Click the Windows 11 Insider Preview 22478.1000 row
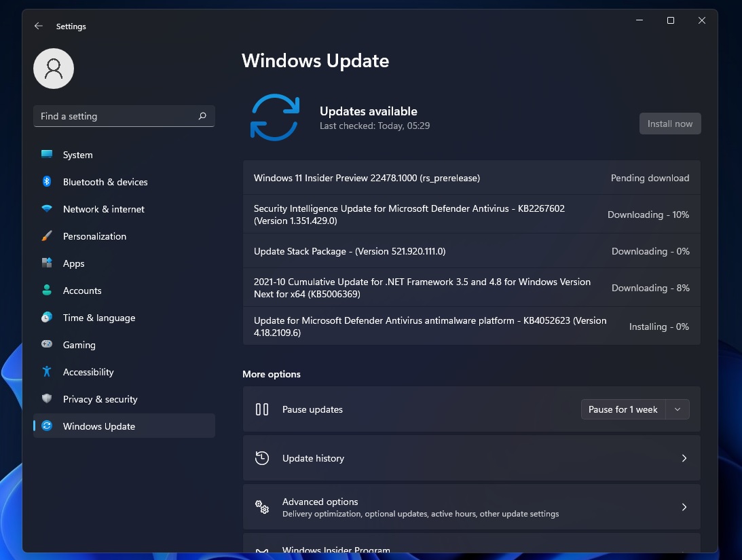The image size is (742, 560). [471, 178]
